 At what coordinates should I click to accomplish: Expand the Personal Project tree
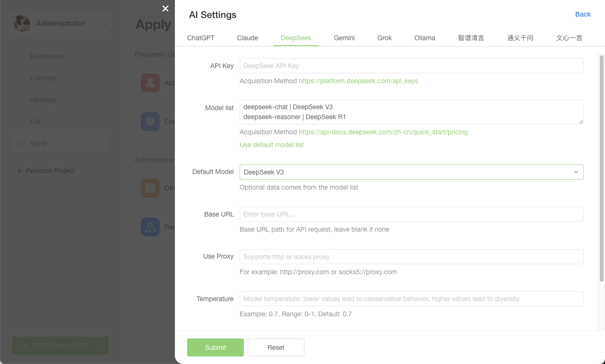20,171
